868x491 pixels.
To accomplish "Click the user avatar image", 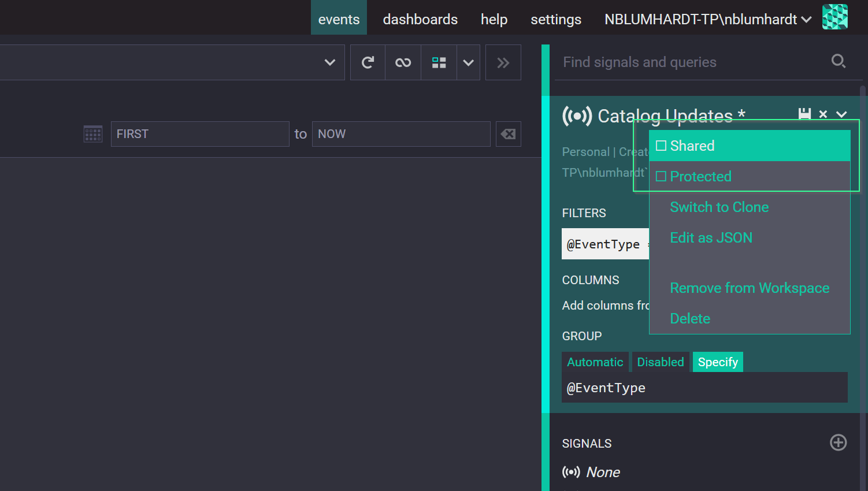I will (x=835, y=17).
